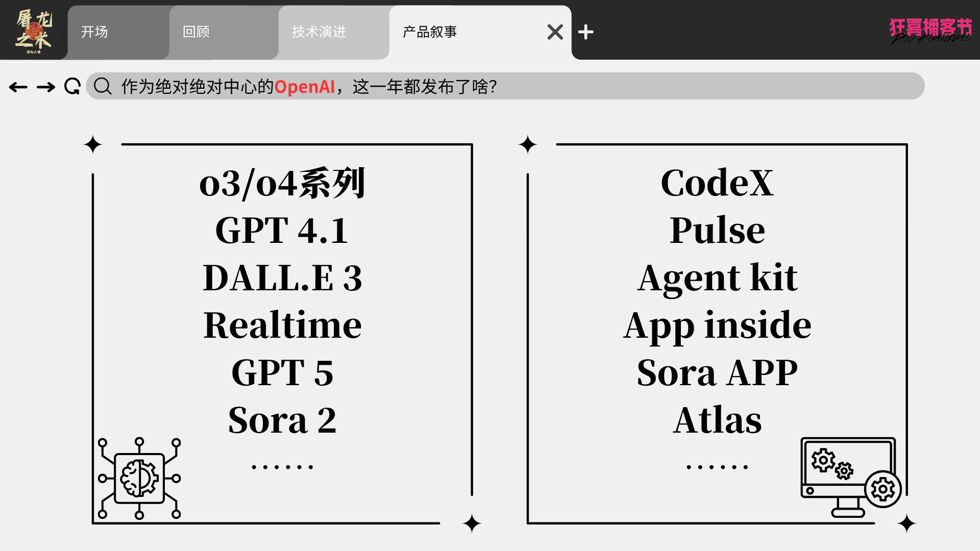The image size is (980, 551).
Task: Select the CodeX heading
Action: [717, 183]
